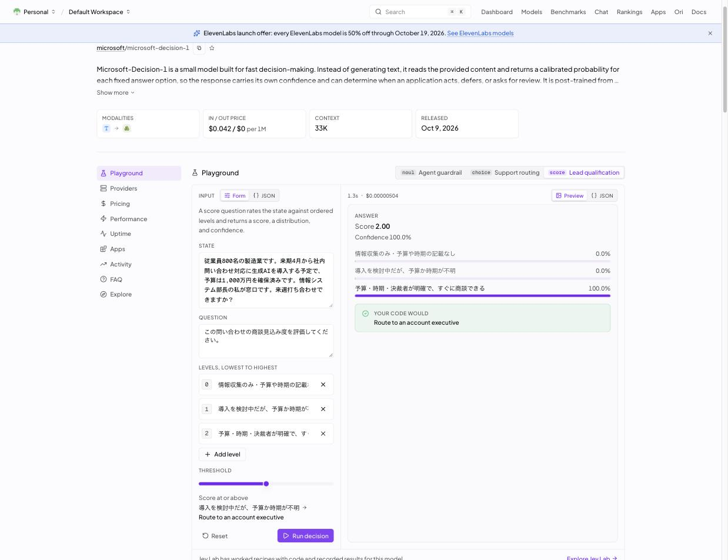
Task: Edit the level 0 text field
Action: pos(263,385)
